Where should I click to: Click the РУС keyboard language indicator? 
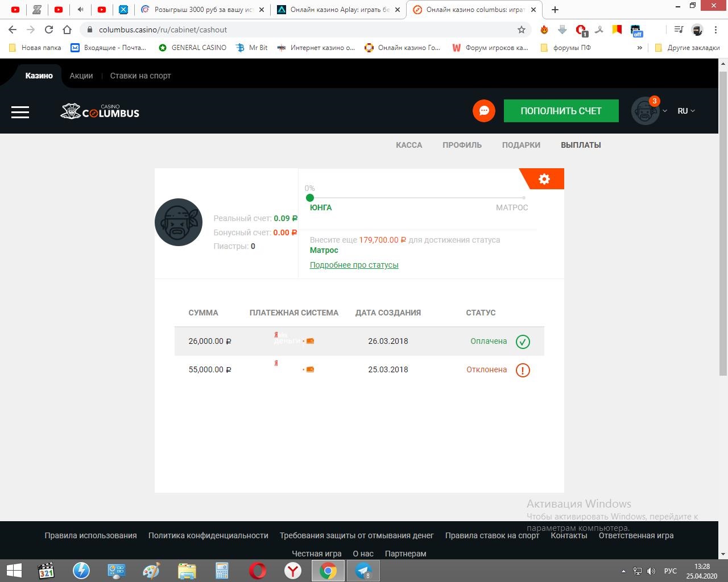[x=671, y=571]
